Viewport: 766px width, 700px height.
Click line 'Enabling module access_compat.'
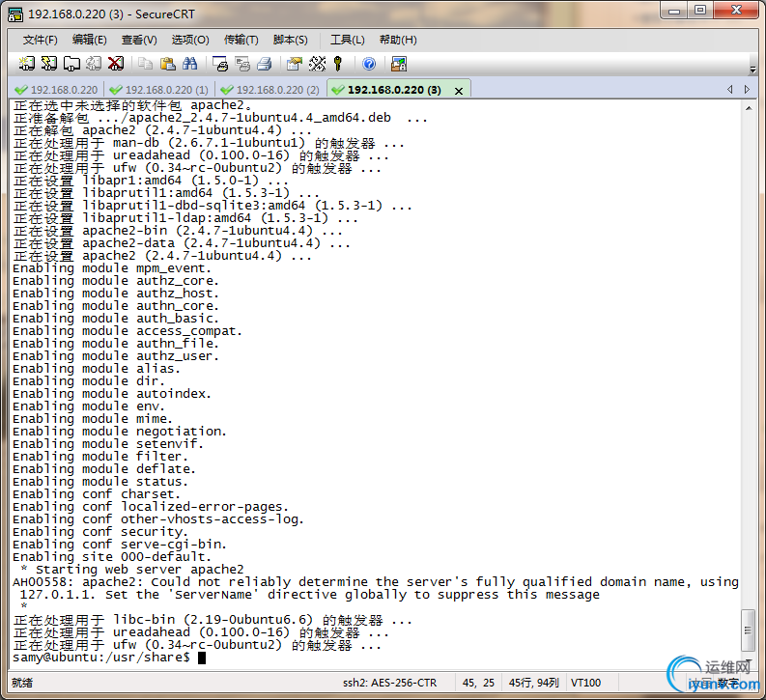pyautogui.click(x=128, y=331)
